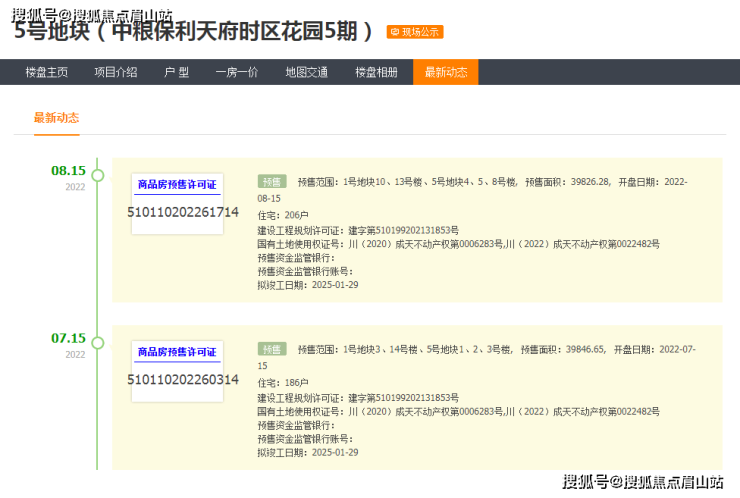Open license number 510110202260314
Screen dimensions: 740x498
pyautogui.click(x=183, y=379)
